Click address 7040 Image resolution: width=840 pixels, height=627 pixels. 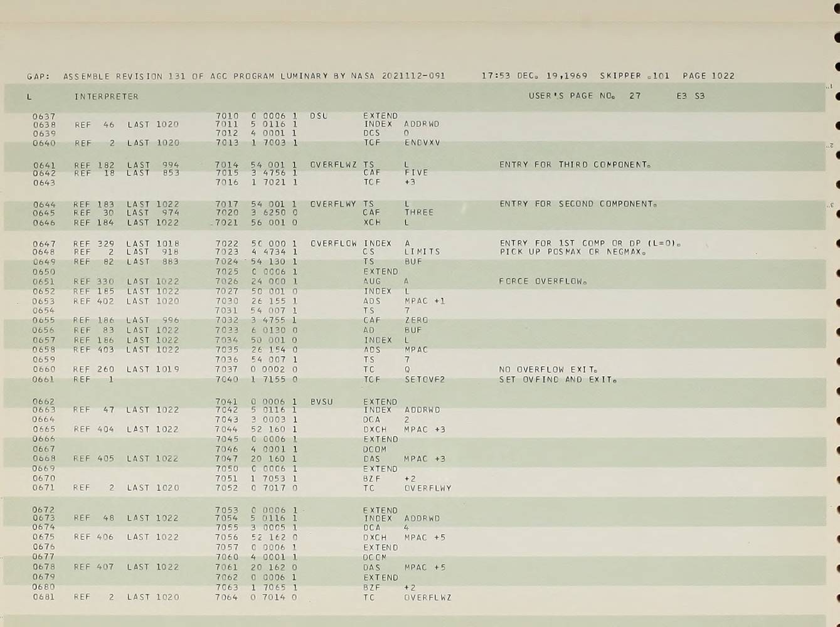[x=226, y=379]
